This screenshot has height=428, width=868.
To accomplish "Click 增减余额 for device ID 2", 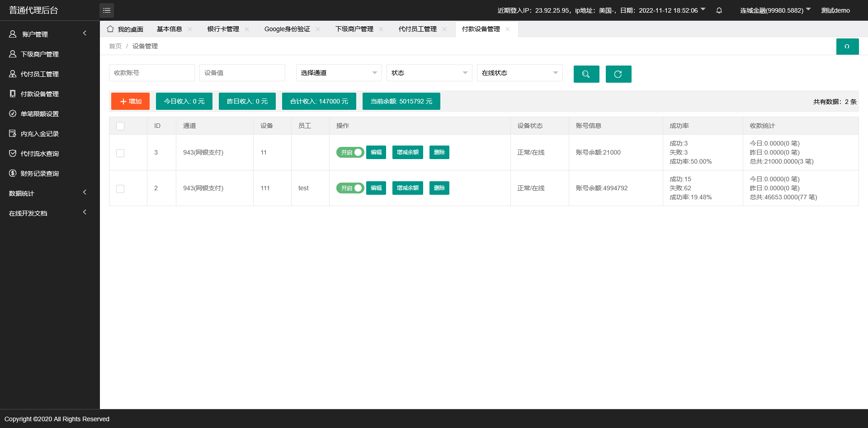I will click(407, 188).
